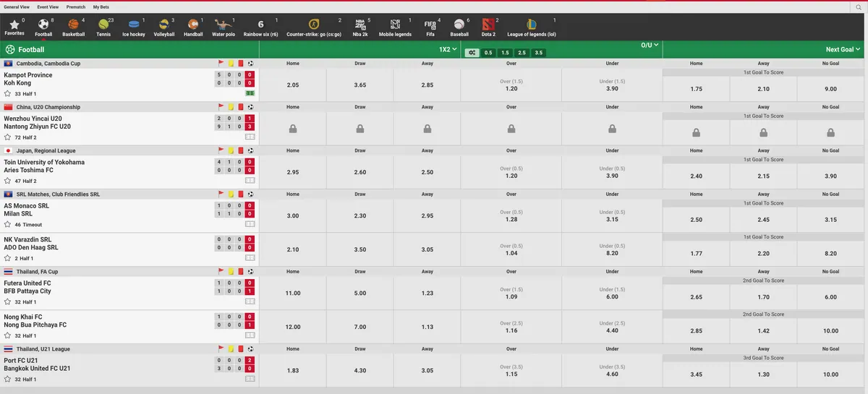Viewport: 868px width, 394px height.
Task: Switch to Event View tab
Action: click(48, 7)
